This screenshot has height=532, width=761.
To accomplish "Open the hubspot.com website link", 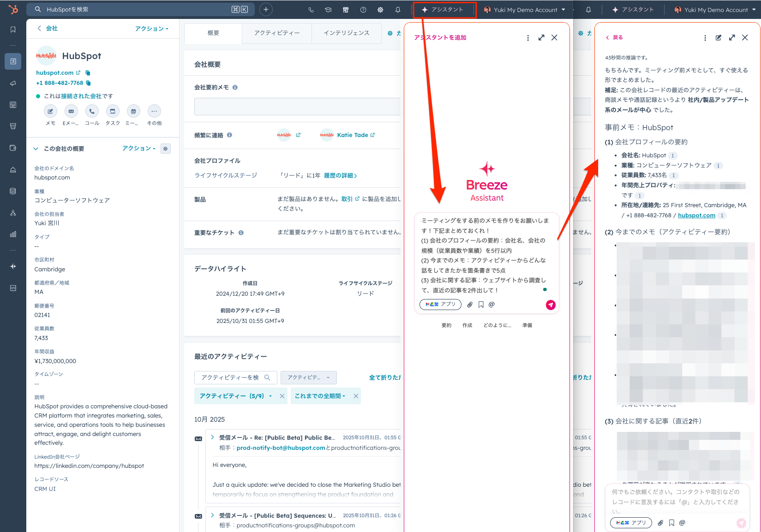I will coord(55,72).
